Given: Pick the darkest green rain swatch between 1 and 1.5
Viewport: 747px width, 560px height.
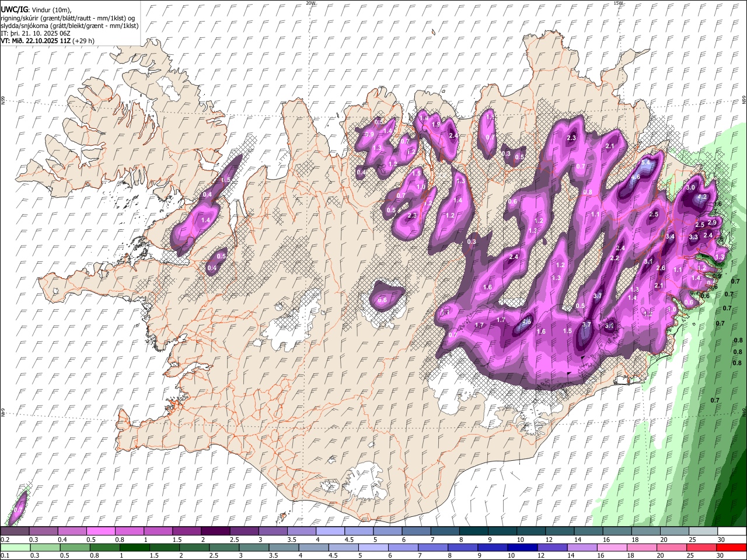Looking at the screenshot, I should [x=134, y=548].
